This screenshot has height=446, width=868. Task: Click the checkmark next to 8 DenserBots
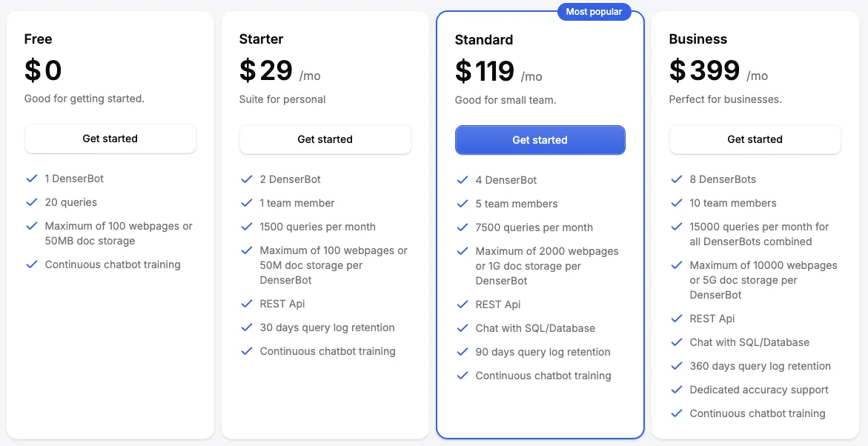tap(677, 179)
